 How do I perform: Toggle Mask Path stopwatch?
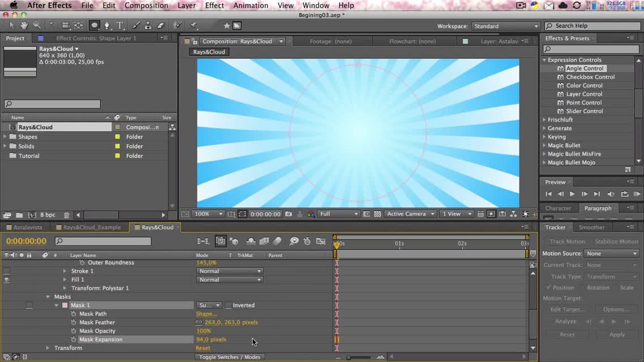point(74,313)
